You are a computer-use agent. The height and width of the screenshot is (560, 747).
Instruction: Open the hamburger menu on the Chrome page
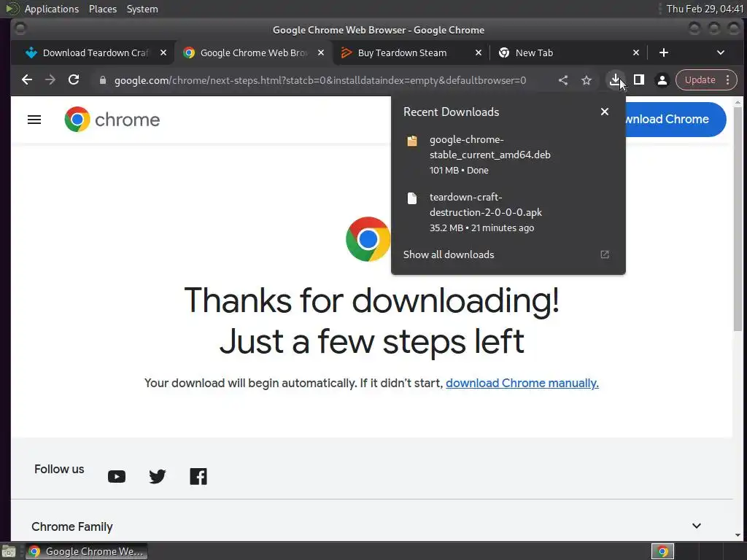[x=34, y=120]
